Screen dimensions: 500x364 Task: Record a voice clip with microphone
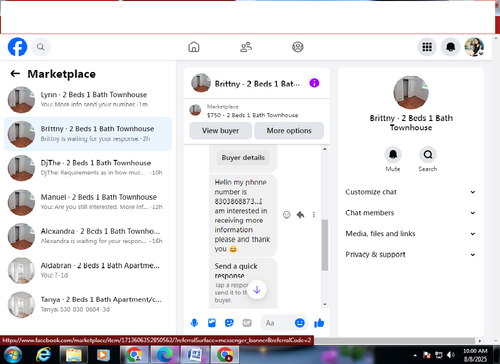pyautogui.click(x=194, y=323)
